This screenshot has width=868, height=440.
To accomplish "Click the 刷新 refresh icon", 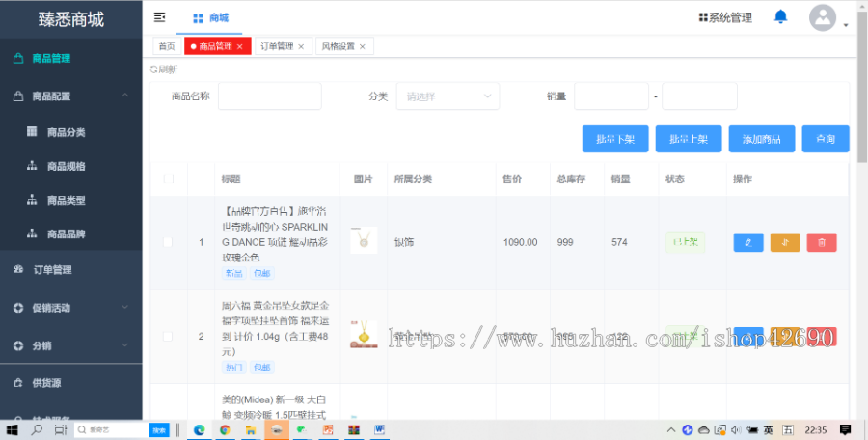I will tap(153, 69).
